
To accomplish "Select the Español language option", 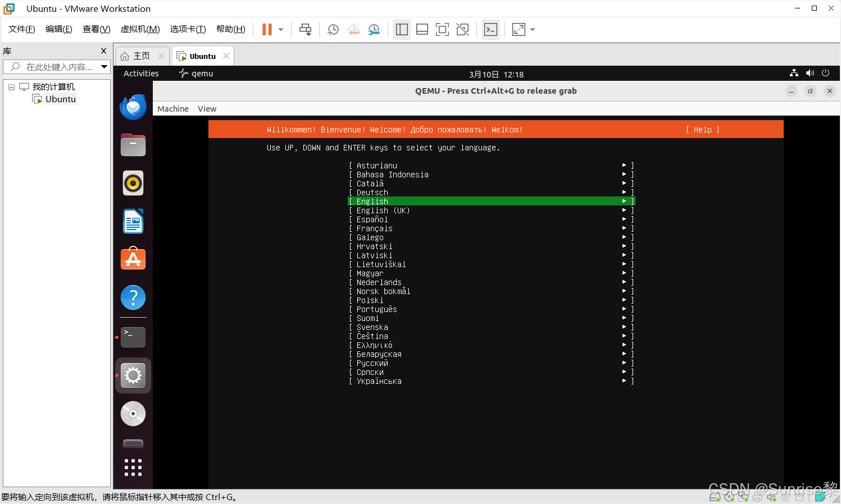I will (492, 219).
